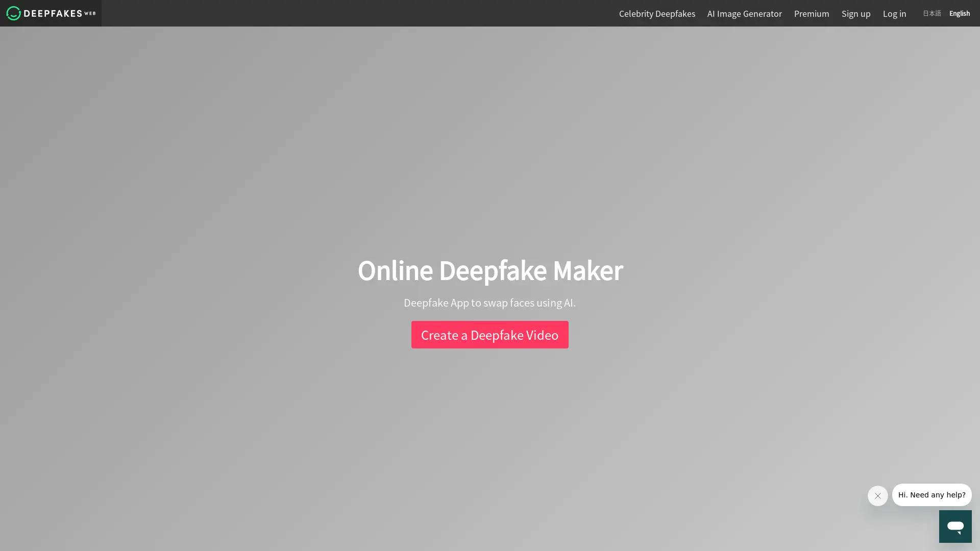Click Sign up in the navigation

click(855, 14)
